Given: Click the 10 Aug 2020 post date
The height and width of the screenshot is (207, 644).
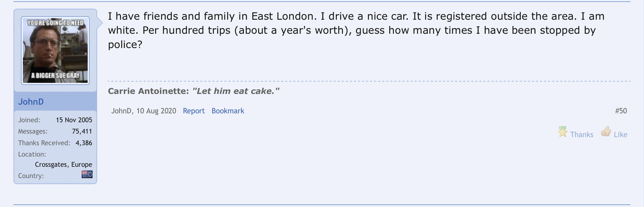Looking at the screenshot, I should coord(156,111).
